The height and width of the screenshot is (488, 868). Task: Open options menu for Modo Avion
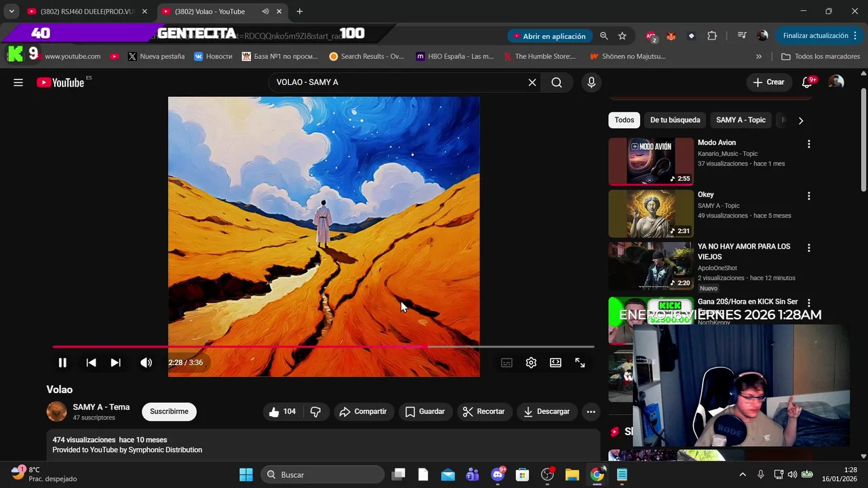point(808,144)
